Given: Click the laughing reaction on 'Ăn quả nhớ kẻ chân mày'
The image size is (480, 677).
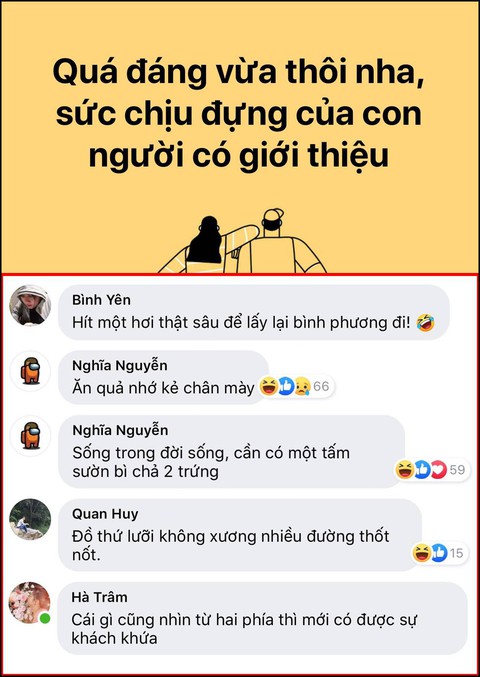Looking at the screenshot, I should [x=268, y=386].
